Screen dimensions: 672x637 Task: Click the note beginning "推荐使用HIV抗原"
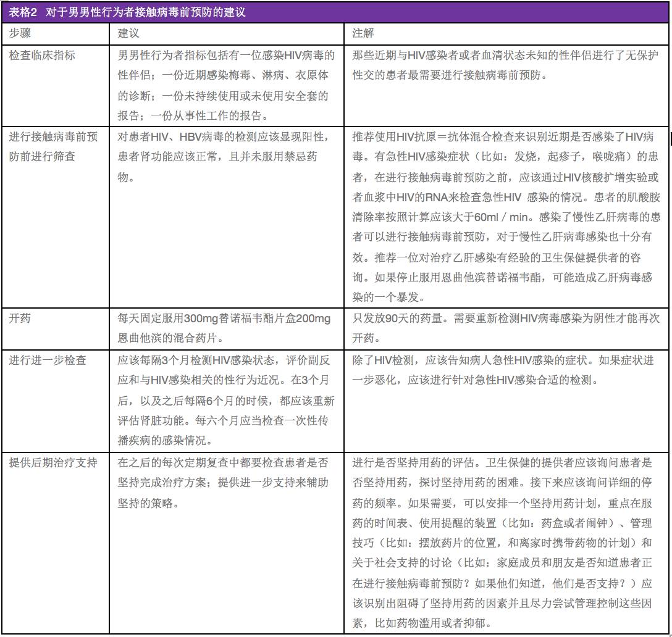(x=506, y=217)
